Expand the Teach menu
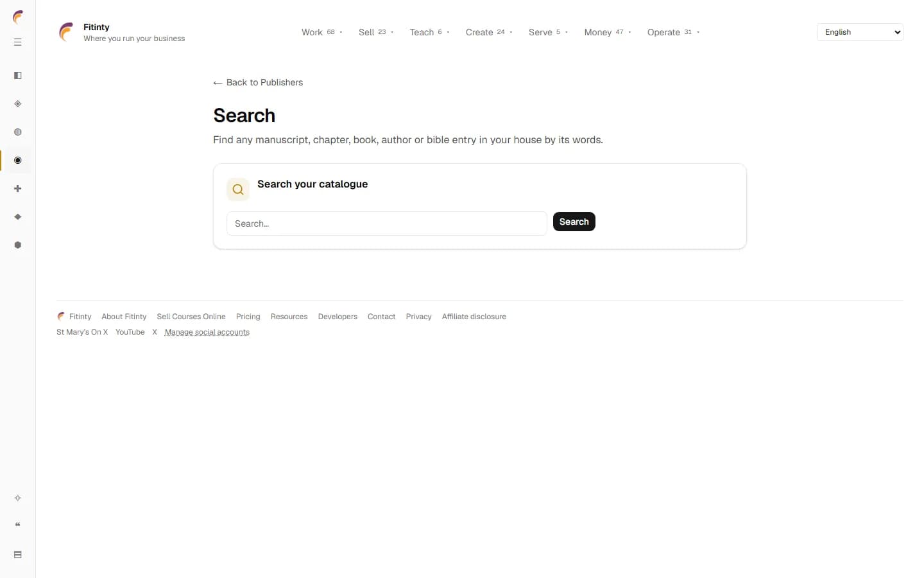This screenshot has height=578, width=924. tap(429, 32)
